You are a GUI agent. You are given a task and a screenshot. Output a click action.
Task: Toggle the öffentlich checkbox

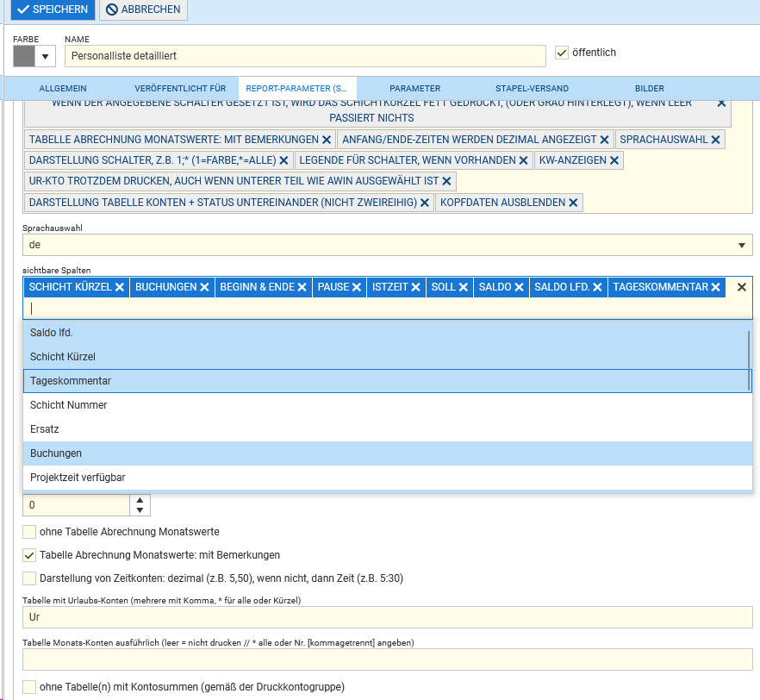coord(562,53)
